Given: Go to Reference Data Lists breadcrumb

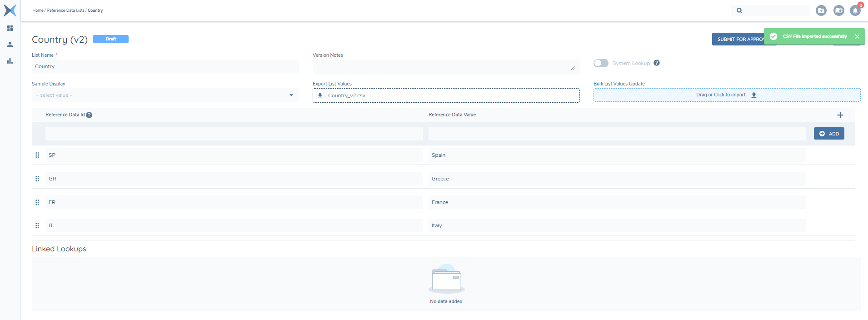Looking at the screenshot, I should [65, 10].
